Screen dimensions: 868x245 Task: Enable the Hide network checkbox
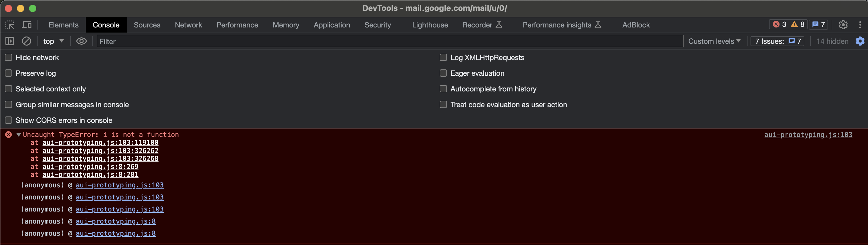(8, 58)
